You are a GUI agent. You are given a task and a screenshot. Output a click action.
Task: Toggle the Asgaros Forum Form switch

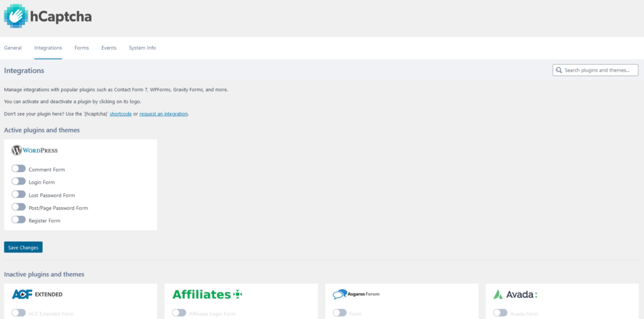(340, 313)
